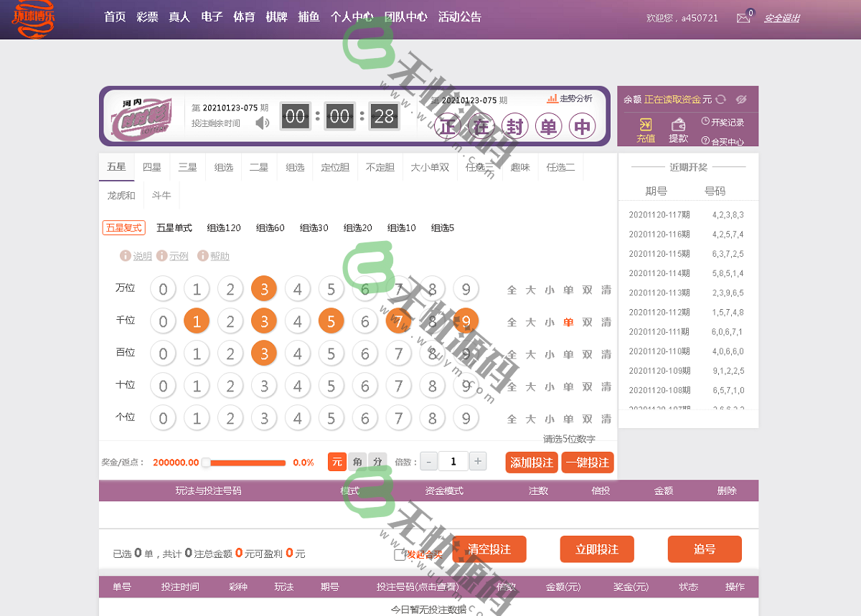Deselect number 3 in the 万位 row
This screenshot has height=616, width=861.
pos(264,288)
